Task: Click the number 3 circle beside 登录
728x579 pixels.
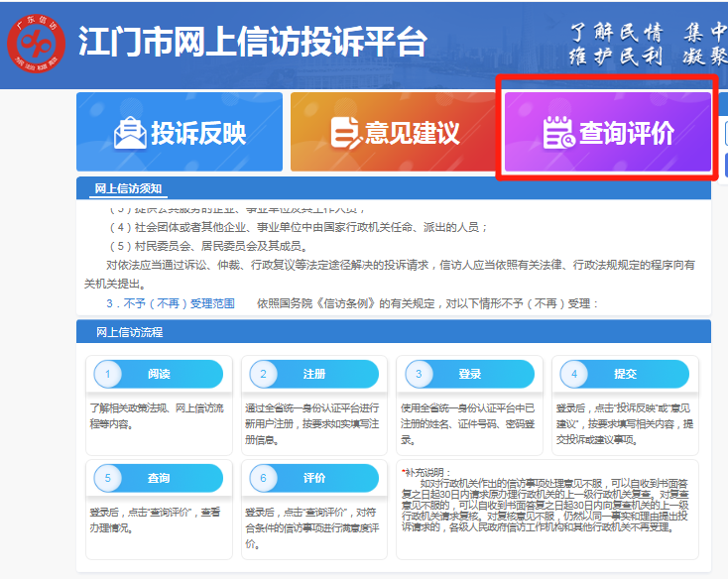Action: click(419, 374)
